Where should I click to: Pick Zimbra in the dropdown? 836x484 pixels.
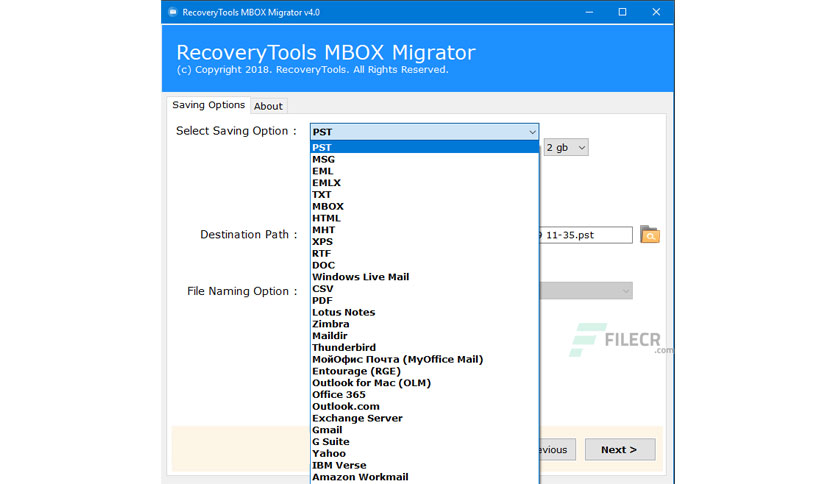tap(424, 324)
